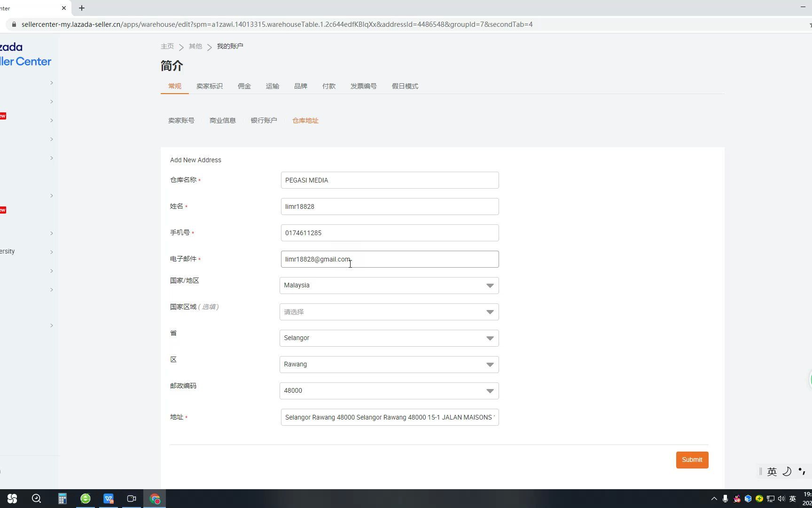Open network status tray icon
This screenshot has height=508, width=812.
pyautogui.click(x=771, y=499)
